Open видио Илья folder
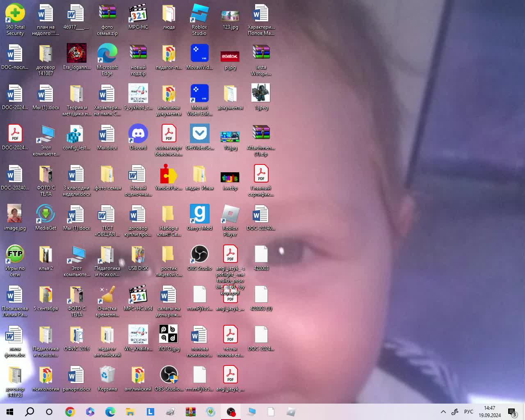525x420 pixels. 199,177
